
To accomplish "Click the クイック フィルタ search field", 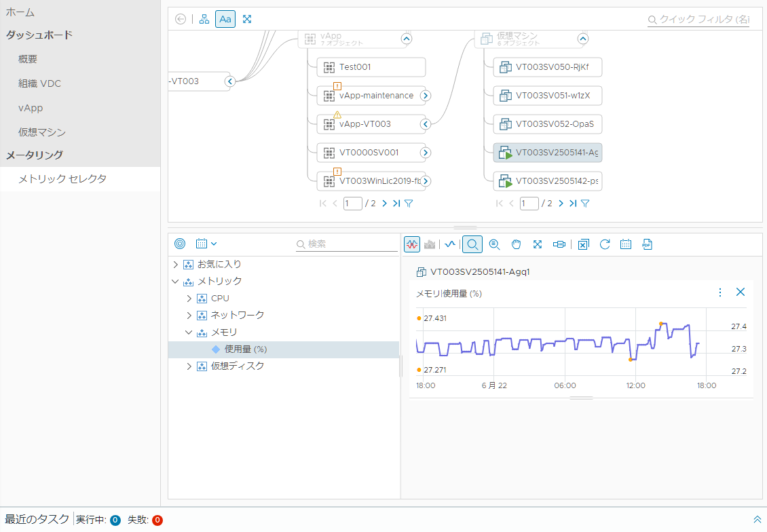I will pos(698,20).
